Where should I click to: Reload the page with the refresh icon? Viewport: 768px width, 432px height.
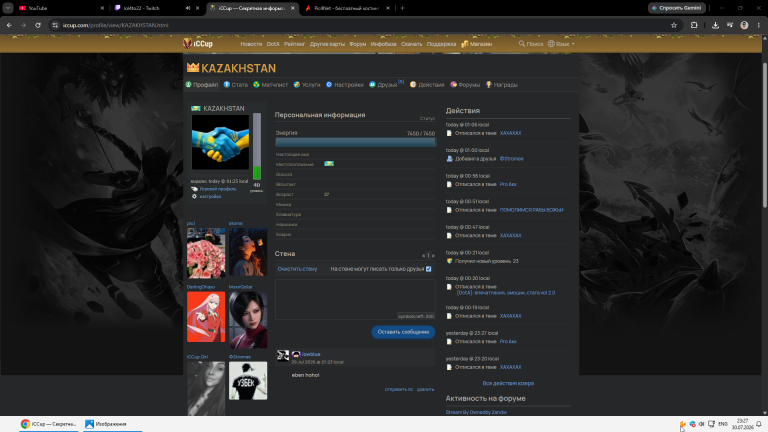(x=38, y=25)
